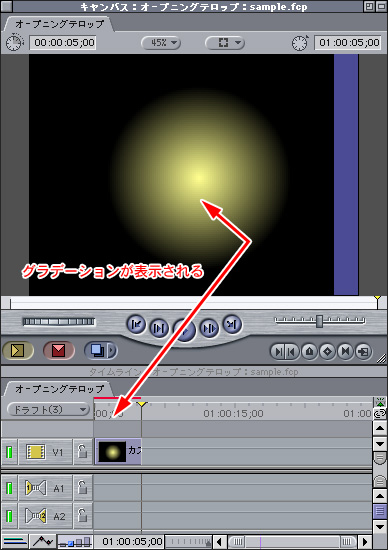Click the Add Keyframe button
388x550 pixels.
[328, 351]
